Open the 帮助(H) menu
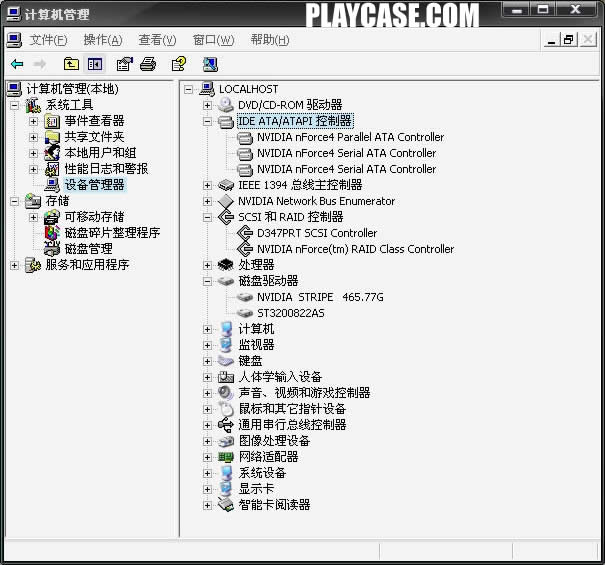The image size is (605, 565). pyautogui.click(x=270, y=40)
